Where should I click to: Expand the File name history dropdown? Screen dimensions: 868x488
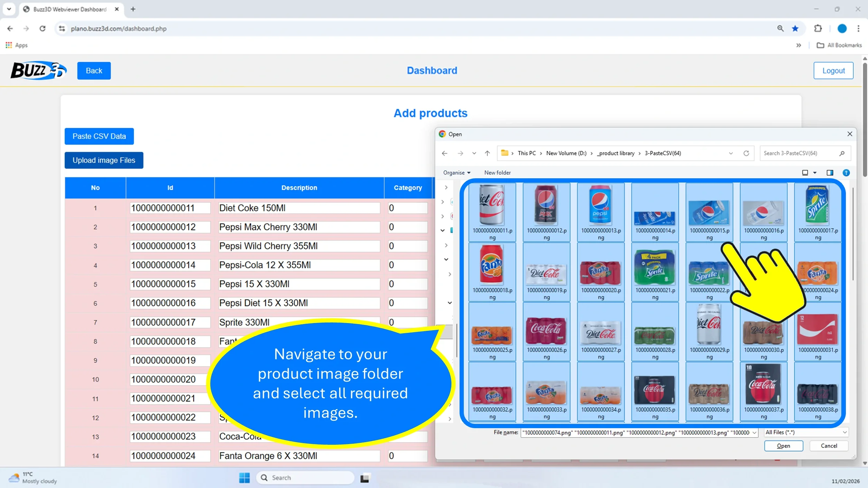click(754, 432)
